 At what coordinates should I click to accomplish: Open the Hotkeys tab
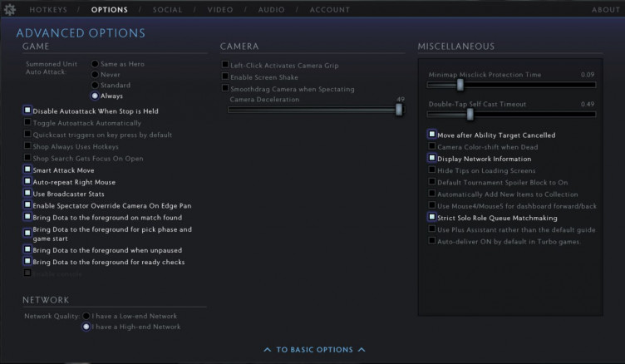[x=49, y=9]
